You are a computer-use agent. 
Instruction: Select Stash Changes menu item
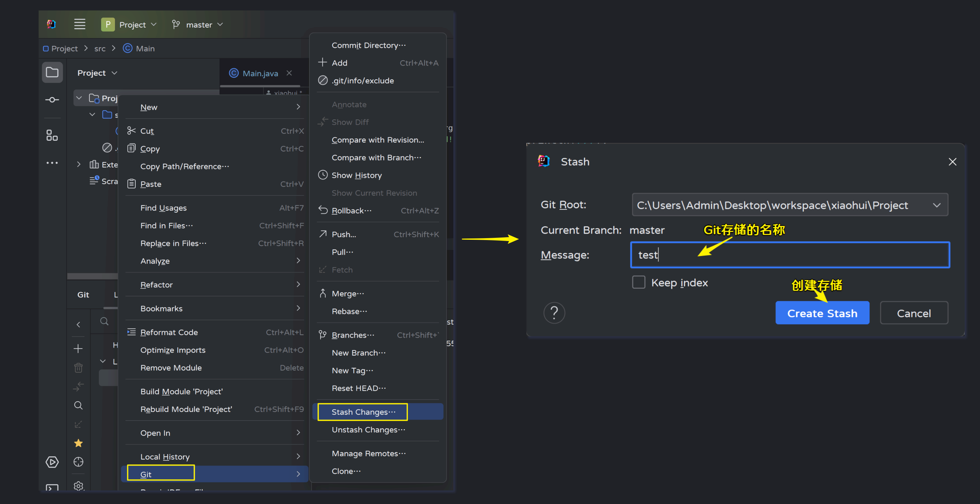click(363, 412)
